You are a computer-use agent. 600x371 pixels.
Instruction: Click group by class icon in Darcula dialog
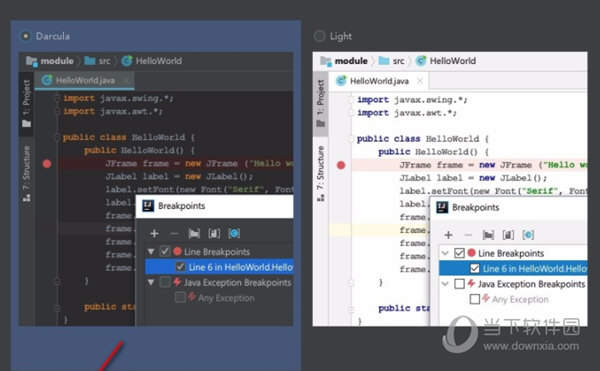(x=234, y=233)
